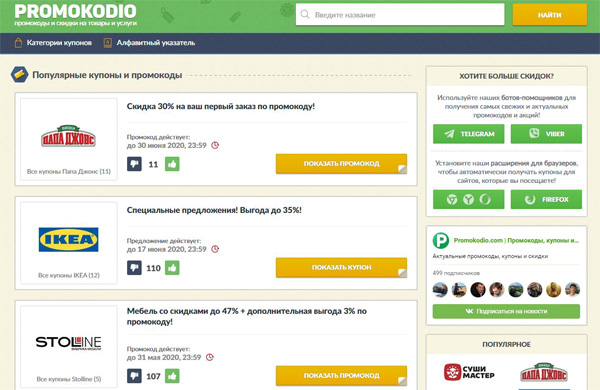Click the shopping bag icon beside Категории купонов
Image resolution: width=600 pixels, height=390 pixels.
click(18, 42)
